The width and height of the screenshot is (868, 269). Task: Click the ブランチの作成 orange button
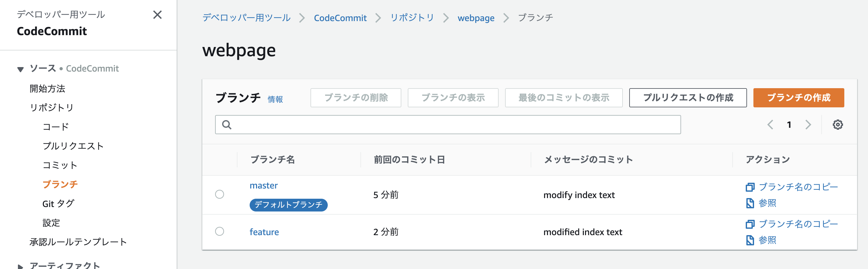(x=799, y=97)
